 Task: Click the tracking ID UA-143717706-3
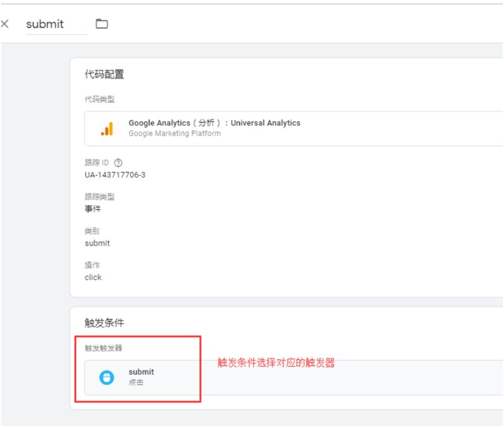115,175
